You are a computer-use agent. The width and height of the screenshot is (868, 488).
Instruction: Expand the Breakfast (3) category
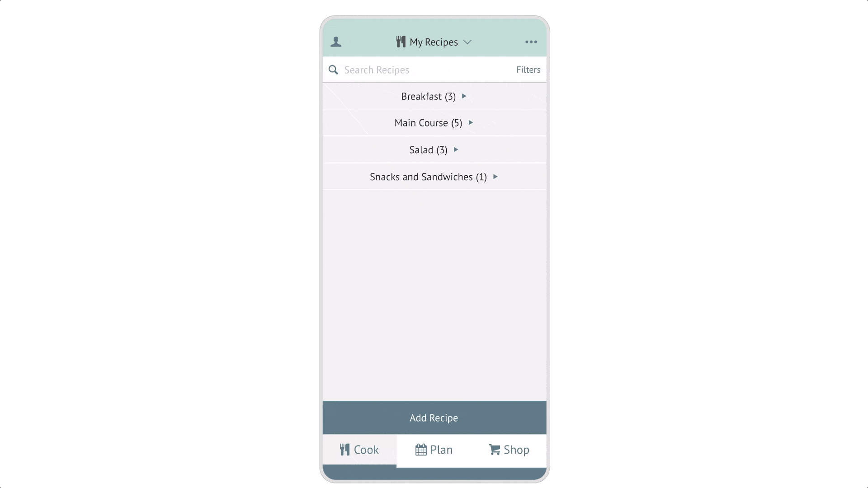pyautogui.click(x=434, y=96)
